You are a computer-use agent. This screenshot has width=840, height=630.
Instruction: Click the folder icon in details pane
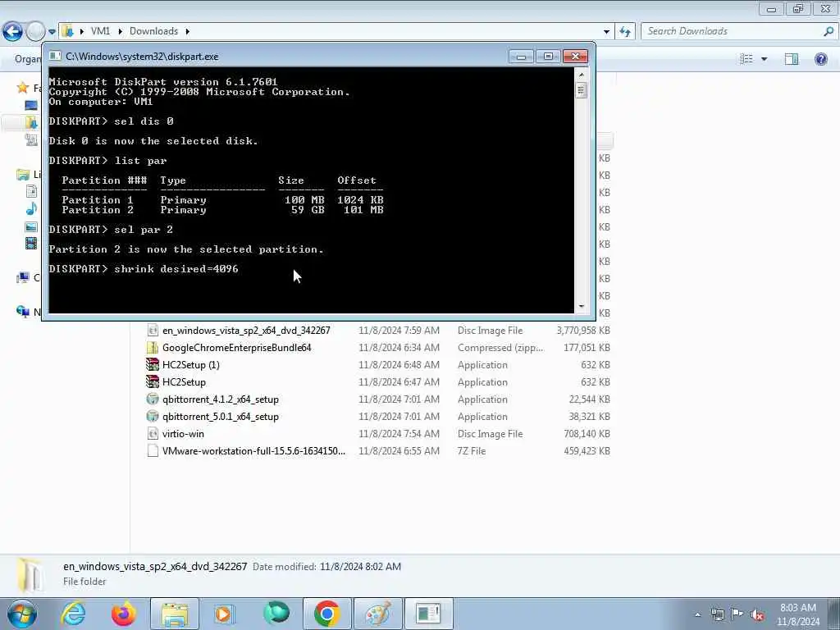pyautogui.click(x=30, y=574)
